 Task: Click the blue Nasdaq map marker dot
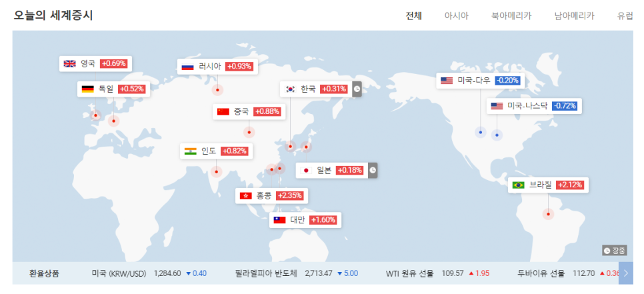497,135
